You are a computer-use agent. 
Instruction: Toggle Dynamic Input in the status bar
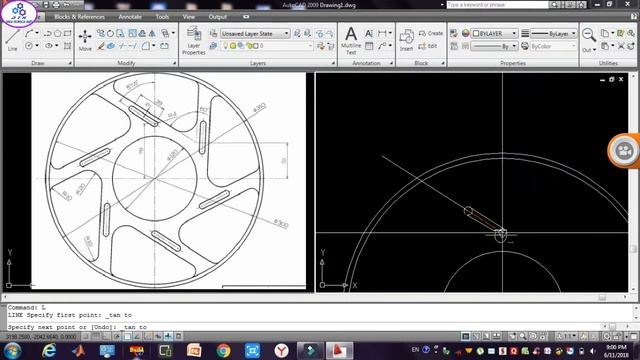158,337
